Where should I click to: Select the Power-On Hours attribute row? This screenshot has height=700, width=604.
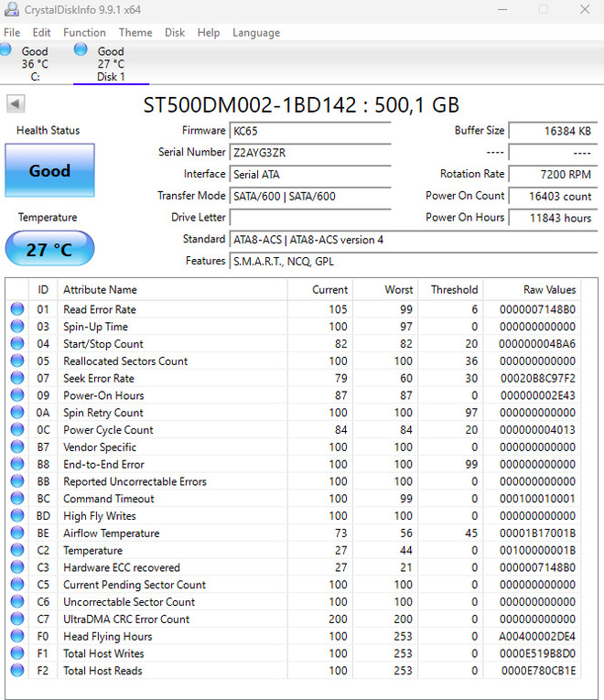coord(295,395)
